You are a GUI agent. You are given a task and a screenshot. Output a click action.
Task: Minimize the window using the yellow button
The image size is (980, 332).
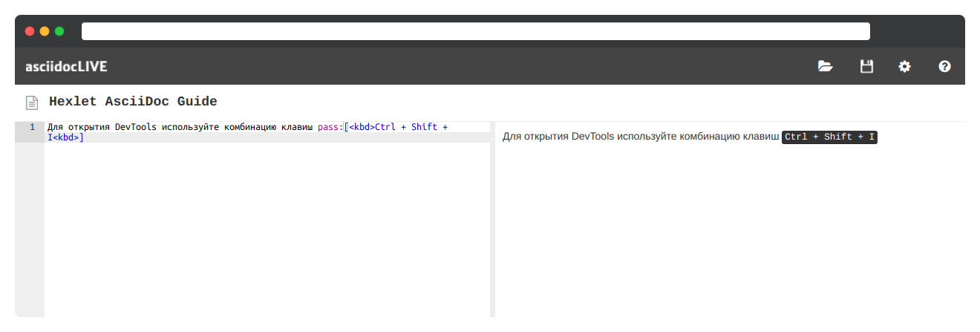tap(45, 31)
